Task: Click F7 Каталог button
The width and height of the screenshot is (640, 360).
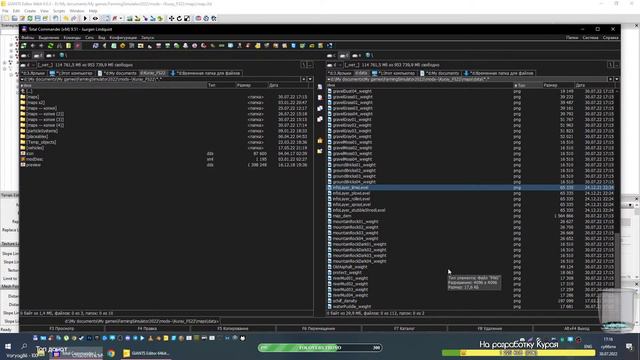Action: (x=404, y=328)
